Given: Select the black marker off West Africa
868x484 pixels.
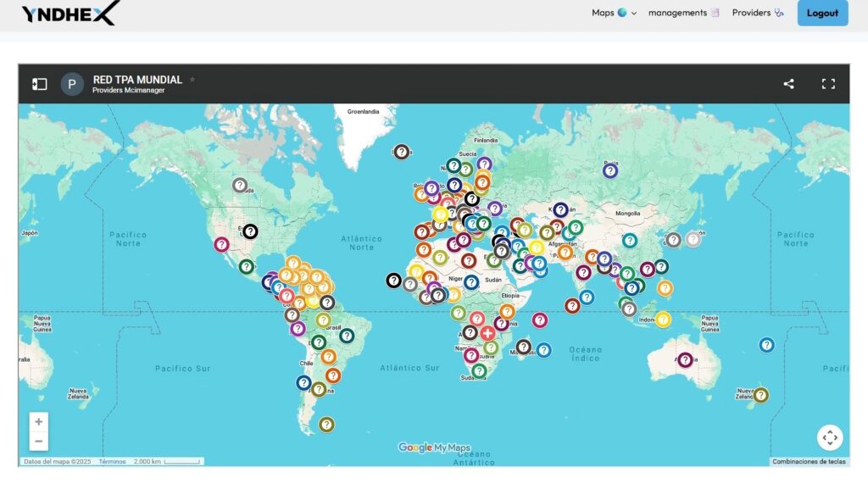Looking at the screenshot, I should click(x=393, y=281).
